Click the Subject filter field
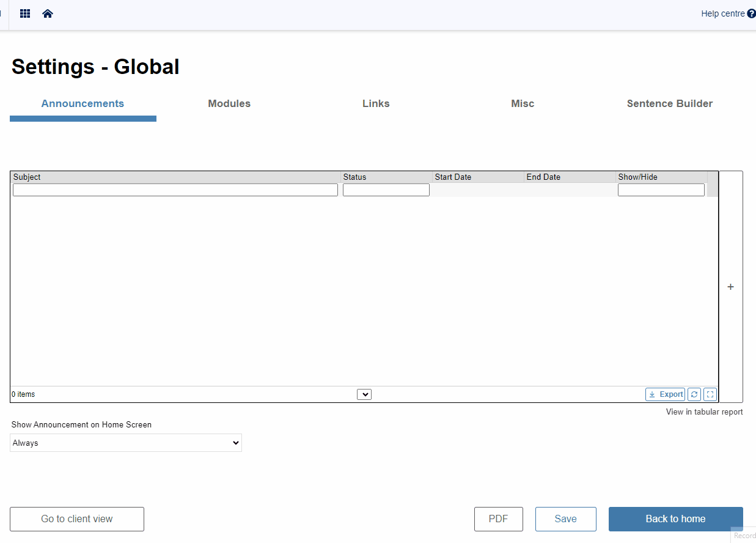This screenshot has width=756, height=543. pyautogui.click(x=175, y=190)
